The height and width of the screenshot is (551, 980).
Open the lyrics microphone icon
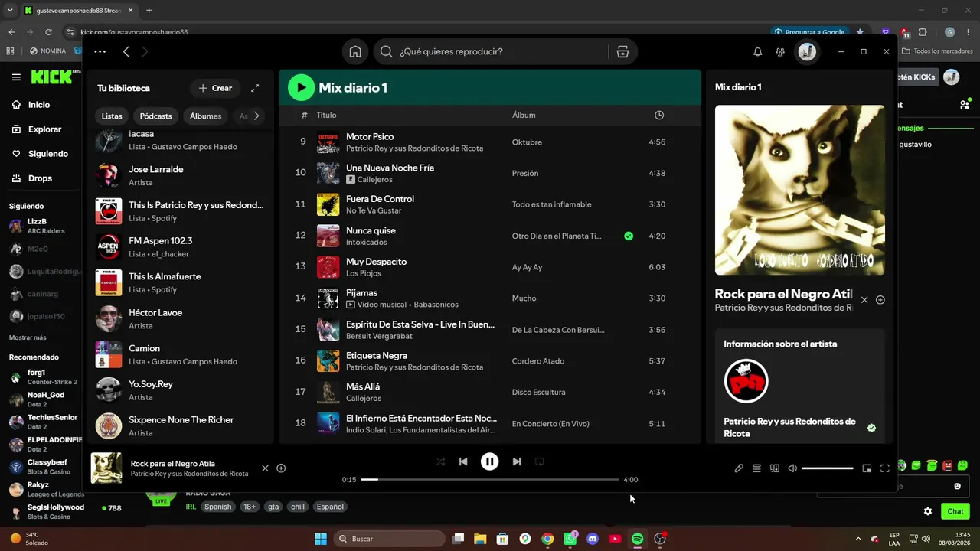[x=739, y=468]
